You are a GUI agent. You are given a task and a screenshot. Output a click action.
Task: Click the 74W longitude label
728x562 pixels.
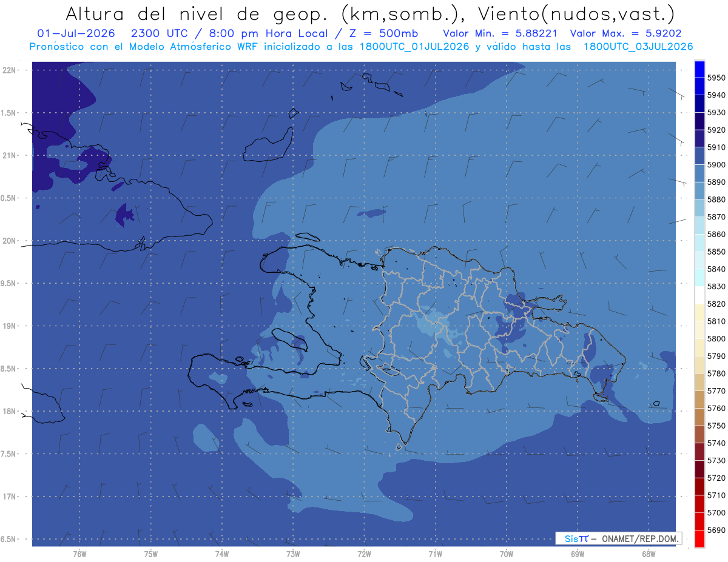tap(222, 554)
